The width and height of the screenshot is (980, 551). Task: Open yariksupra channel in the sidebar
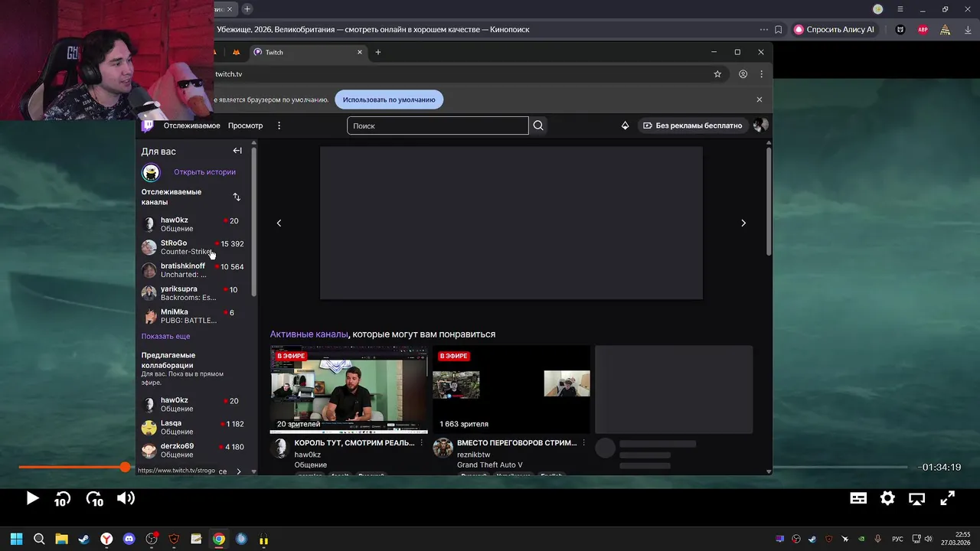(193, 293)
